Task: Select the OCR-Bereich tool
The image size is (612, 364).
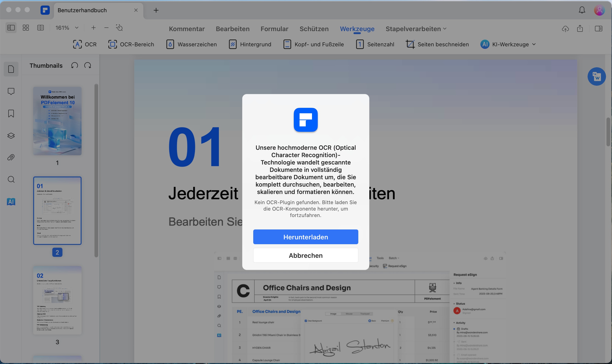Action: point(131,44)
